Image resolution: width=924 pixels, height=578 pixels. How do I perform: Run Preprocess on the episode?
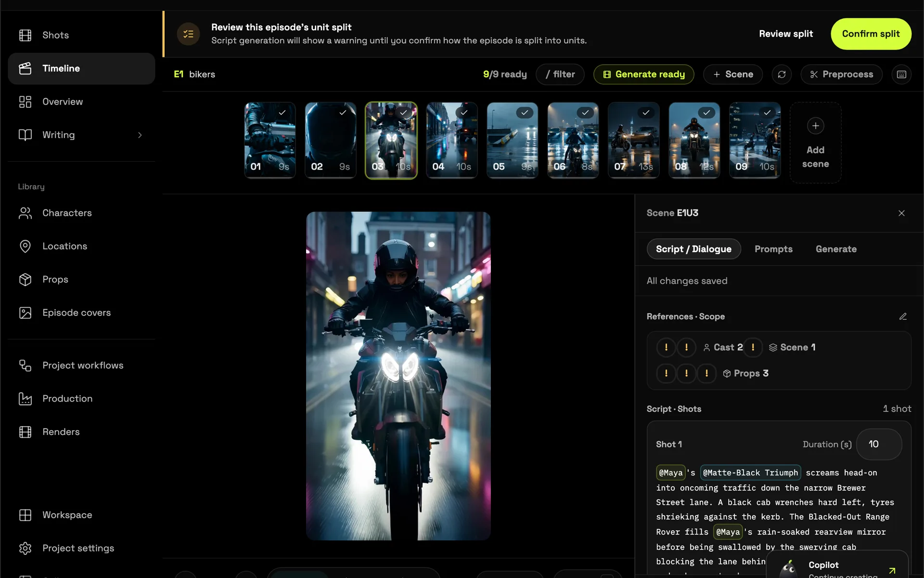pyautogui.click(x=841, y=74)
